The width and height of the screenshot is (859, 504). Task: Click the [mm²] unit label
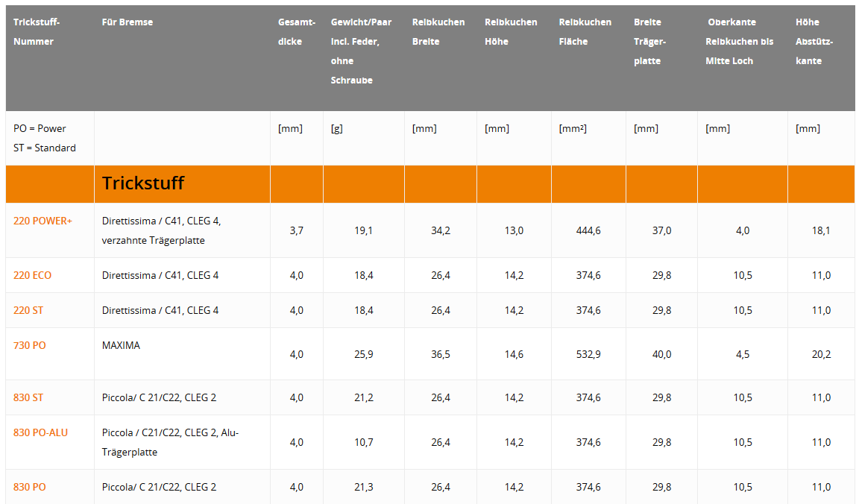click(573, 128)
